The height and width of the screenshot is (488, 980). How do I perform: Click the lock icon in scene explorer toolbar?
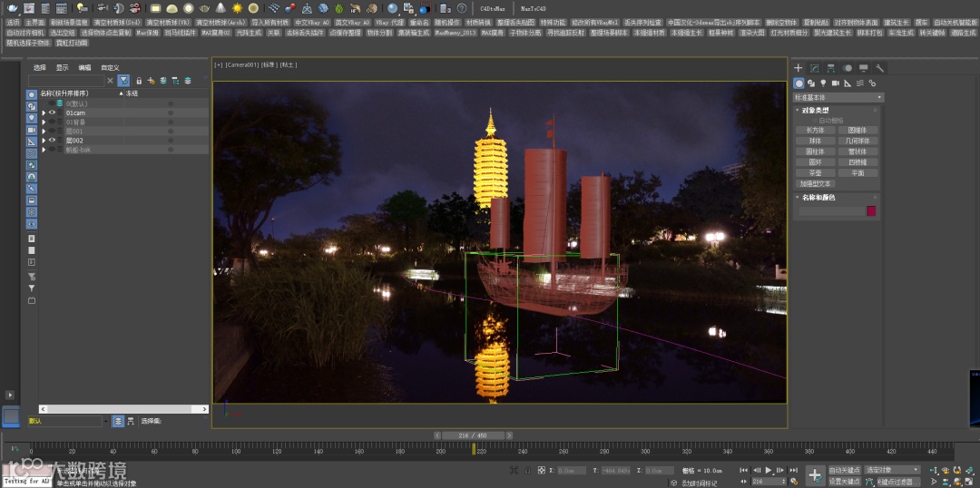point(139,81)
